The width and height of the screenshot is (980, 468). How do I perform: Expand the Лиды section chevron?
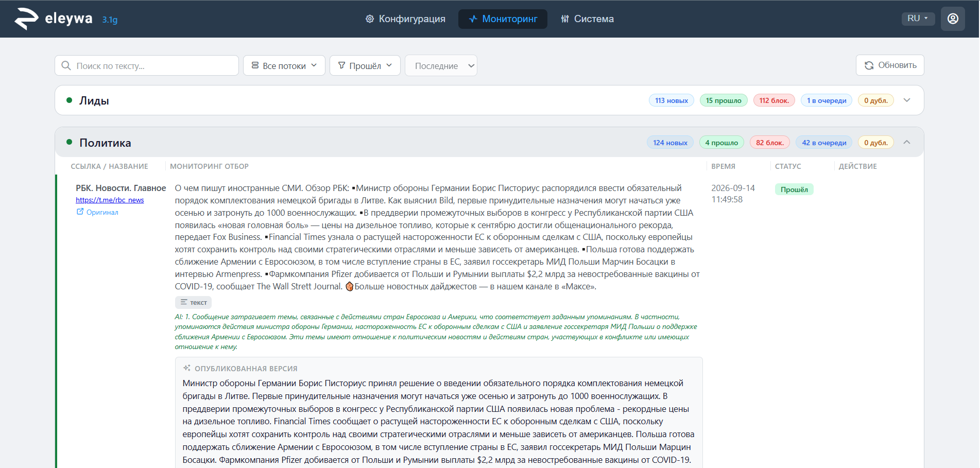pyautogui.click(x=907, y=100)
